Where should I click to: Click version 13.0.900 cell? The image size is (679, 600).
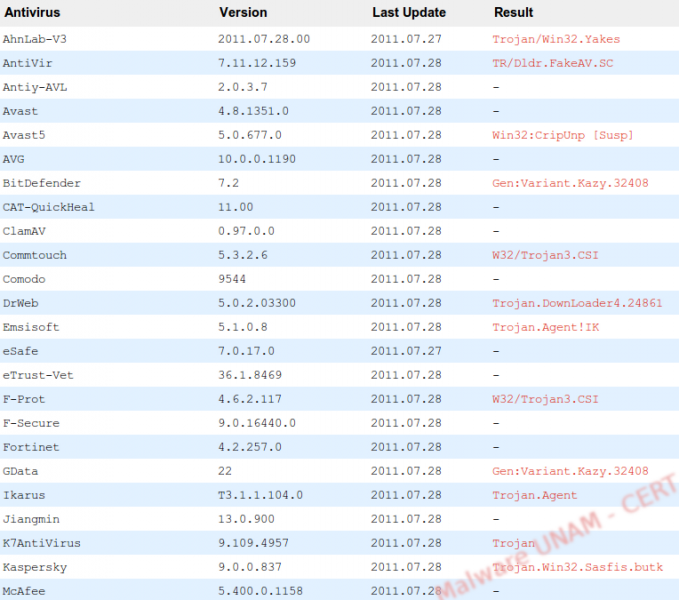click(x=246, y=519)
